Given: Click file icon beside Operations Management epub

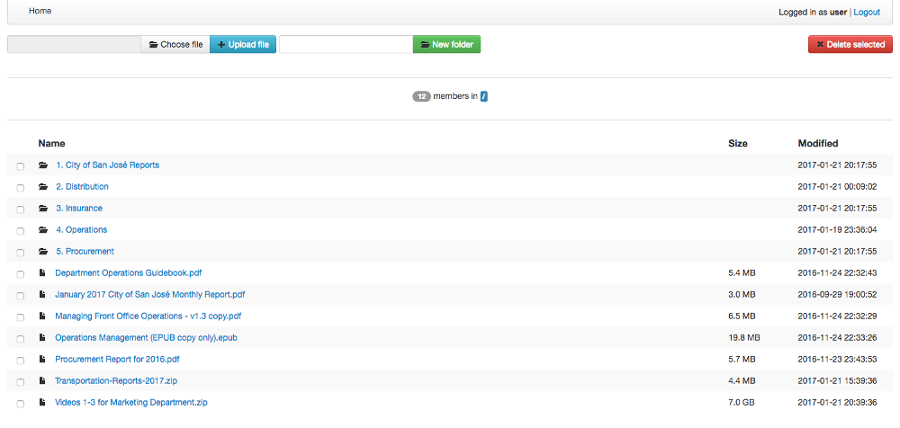Looking at the screenshot, I should [x=42, y=338].
